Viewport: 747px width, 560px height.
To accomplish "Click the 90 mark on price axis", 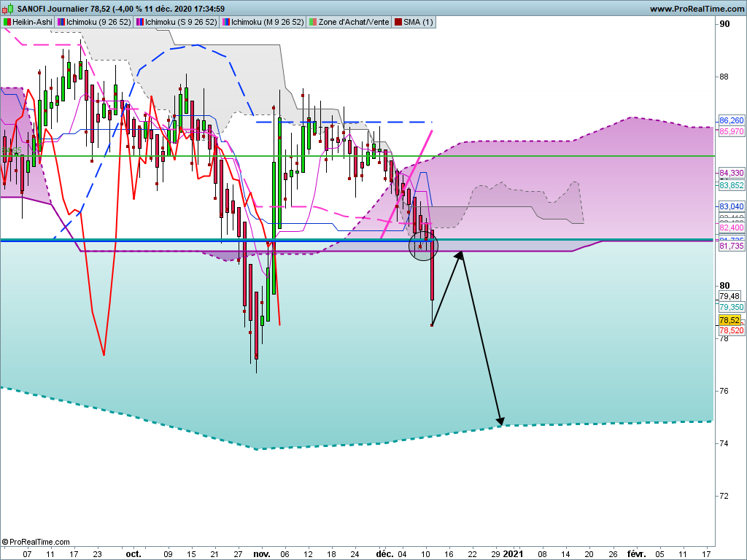I will click(x=724, y=24).
